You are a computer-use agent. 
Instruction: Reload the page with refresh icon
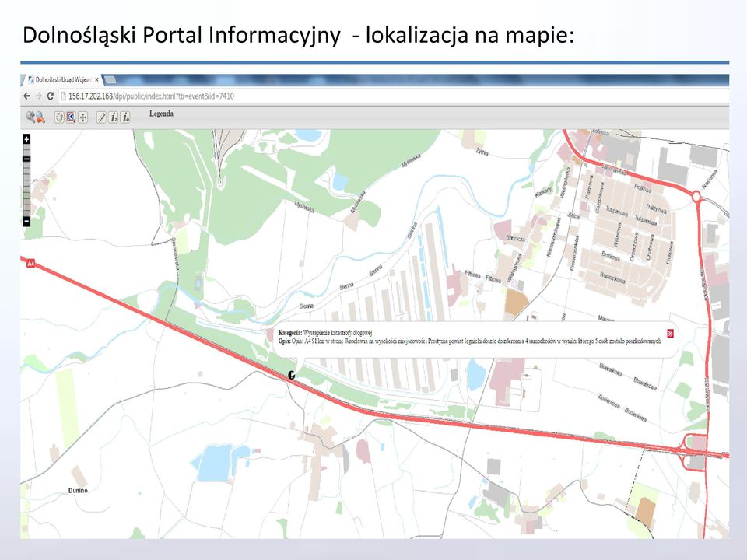50,96
